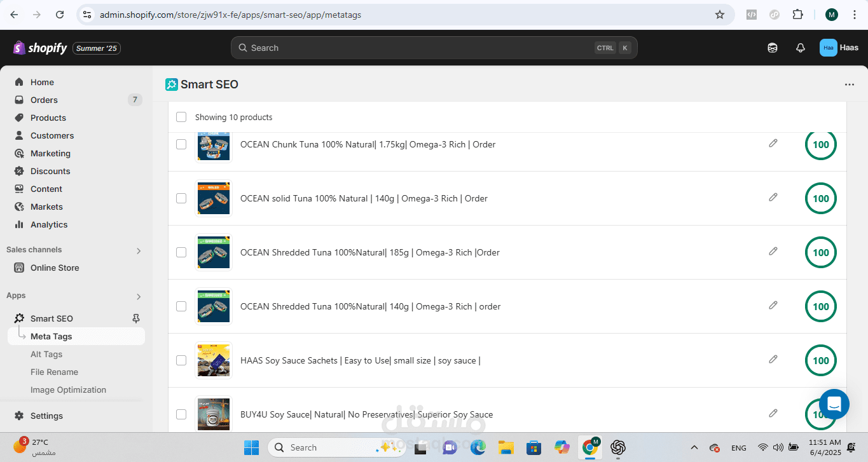Check the OCEAN Shredded Tuna 185g checkbox
This screenshot has height=462, width=868.
tap(181, 252)
